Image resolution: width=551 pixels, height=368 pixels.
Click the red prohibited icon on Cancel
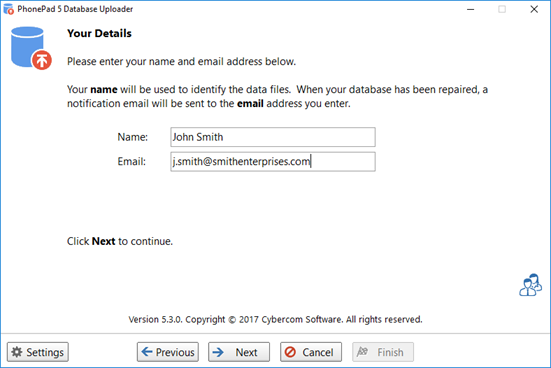(290, 352)
